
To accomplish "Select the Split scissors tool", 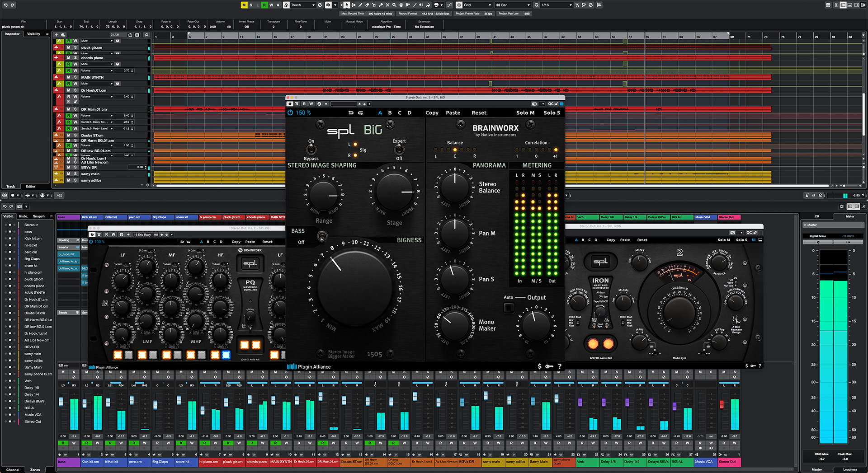I will click(x=374, y=5).
